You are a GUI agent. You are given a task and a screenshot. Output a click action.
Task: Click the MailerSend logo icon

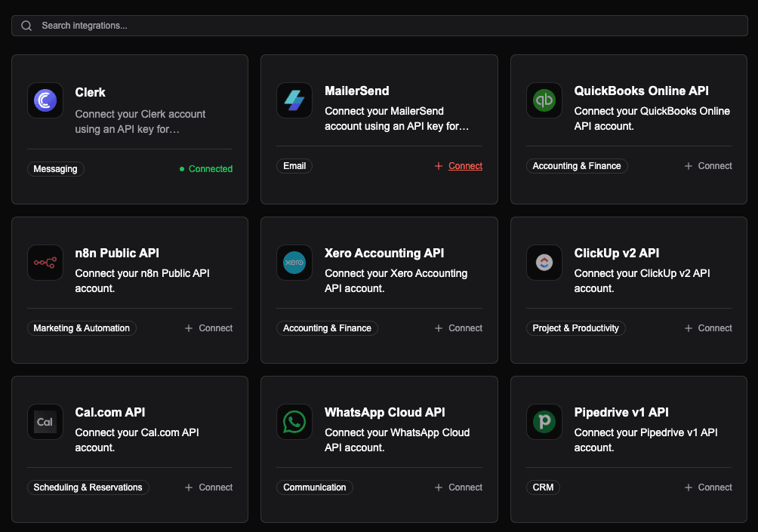pyautogui.click(x=294, y=100)
